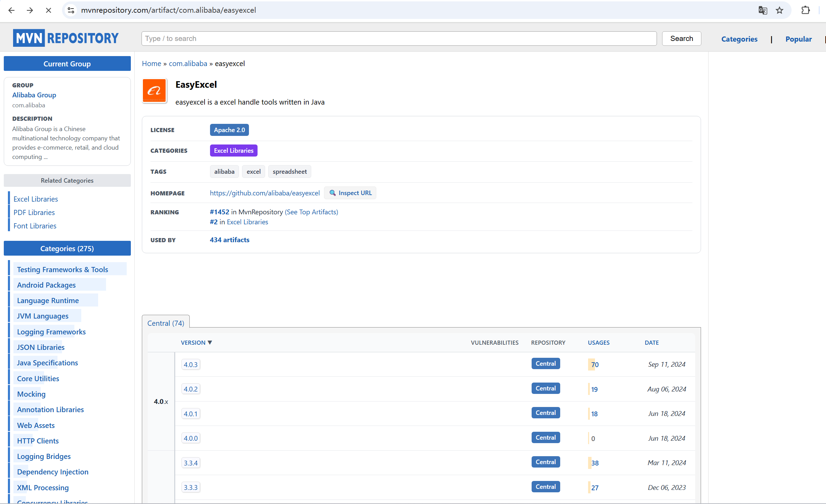Open the Google Translate icon
Image resolution: width=826 pixels, height=504 pixels.
[763, 10]
